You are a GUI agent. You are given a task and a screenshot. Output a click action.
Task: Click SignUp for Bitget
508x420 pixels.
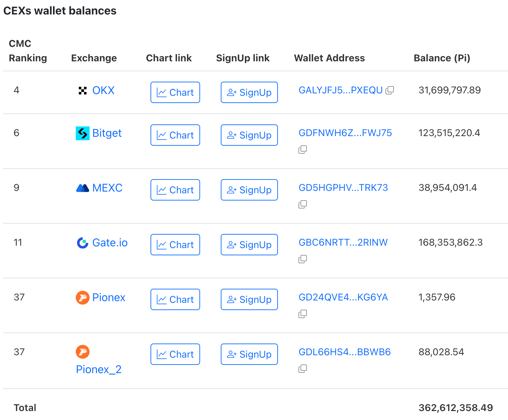[249, 135]
